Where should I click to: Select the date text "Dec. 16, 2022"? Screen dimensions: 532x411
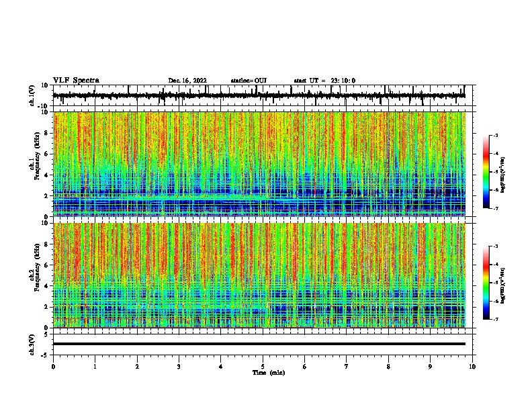point(187,81)
